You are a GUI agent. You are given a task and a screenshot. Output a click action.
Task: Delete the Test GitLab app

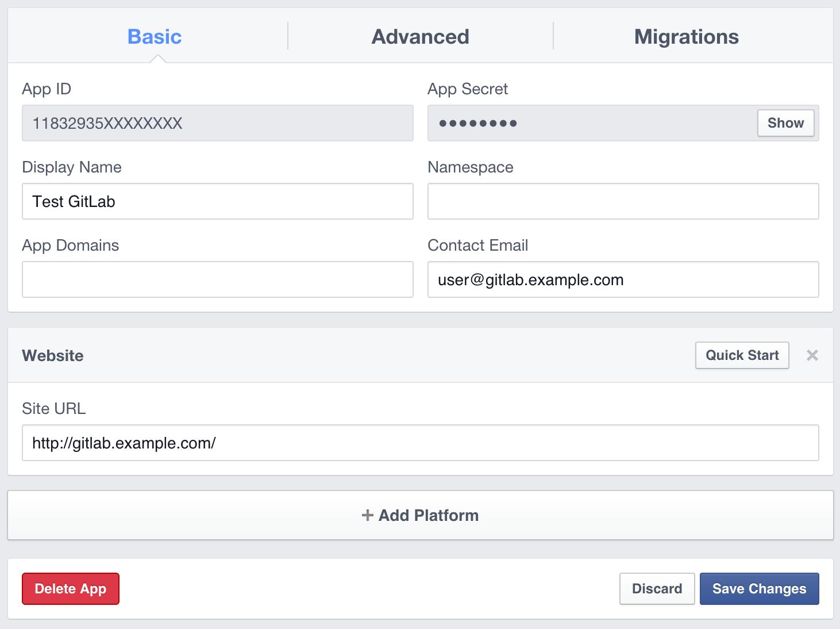(70, 589)
